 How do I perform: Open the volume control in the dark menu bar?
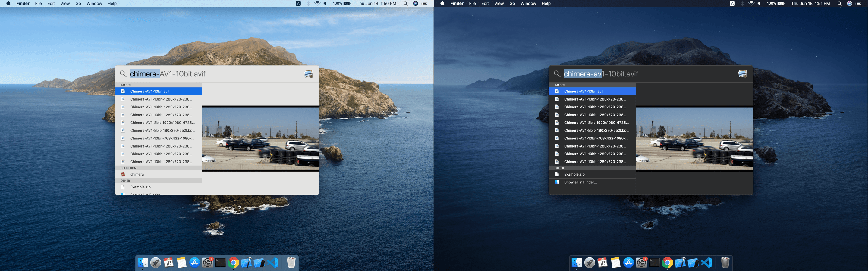point(759,3)
